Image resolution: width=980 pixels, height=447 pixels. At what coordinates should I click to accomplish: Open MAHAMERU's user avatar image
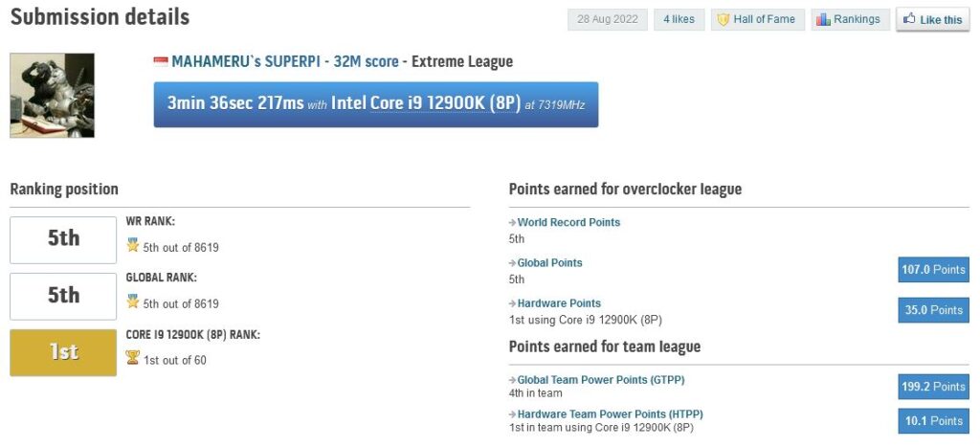pyautogui.click(x=52, y=95)
